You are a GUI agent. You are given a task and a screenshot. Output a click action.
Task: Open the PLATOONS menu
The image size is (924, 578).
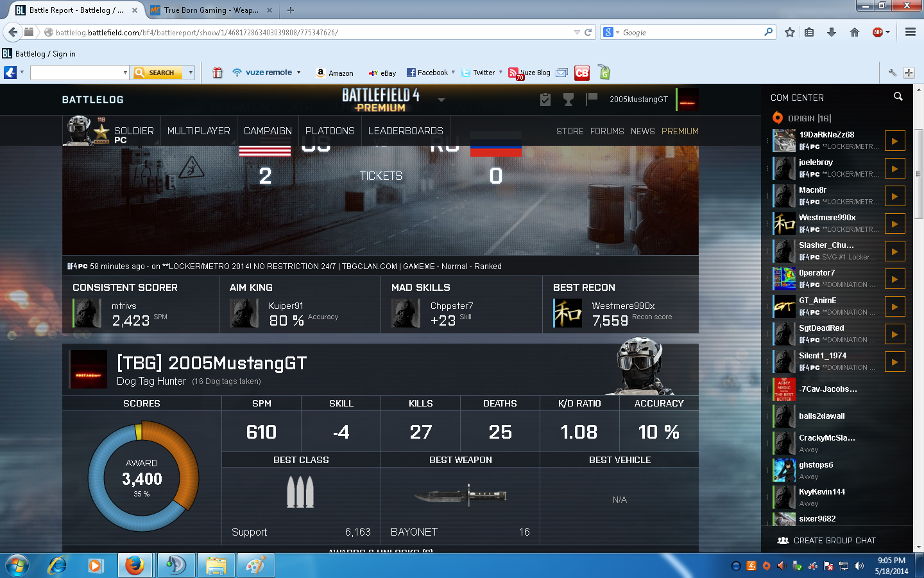(330, 131)
